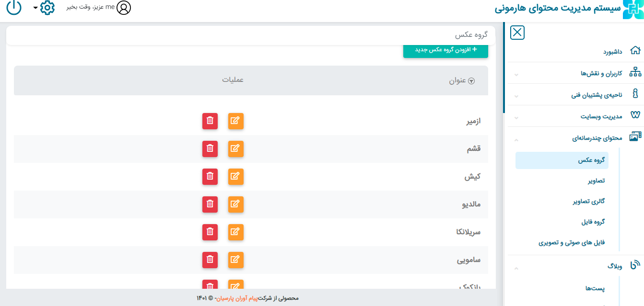Edit the کیش photo group
Viewport: 644px width, 306px height.
235,177
